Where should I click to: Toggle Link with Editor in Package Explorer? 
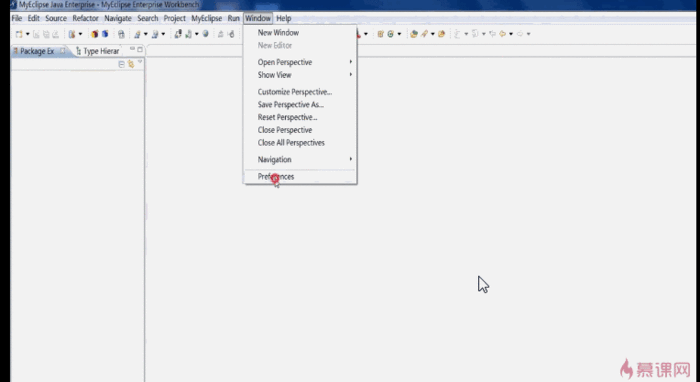[131, 64]
